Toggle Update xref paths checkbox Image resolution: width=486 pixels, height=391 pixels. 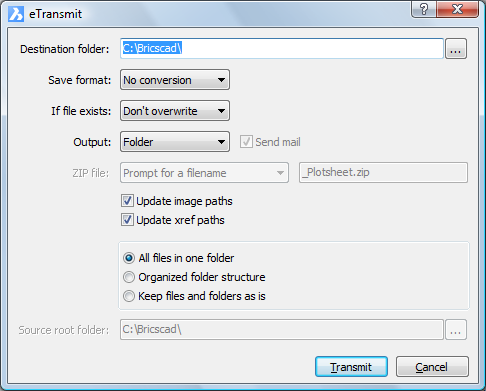(127, 220)
